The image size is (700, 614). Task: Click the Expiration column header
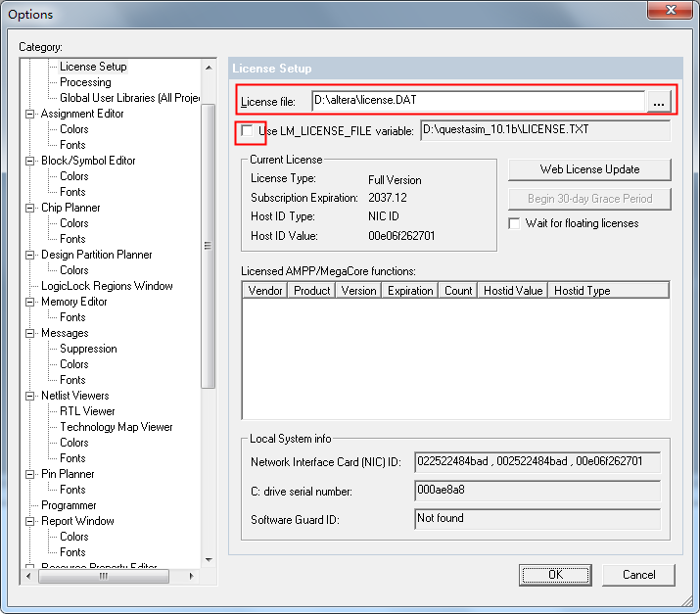pos(410,291)
